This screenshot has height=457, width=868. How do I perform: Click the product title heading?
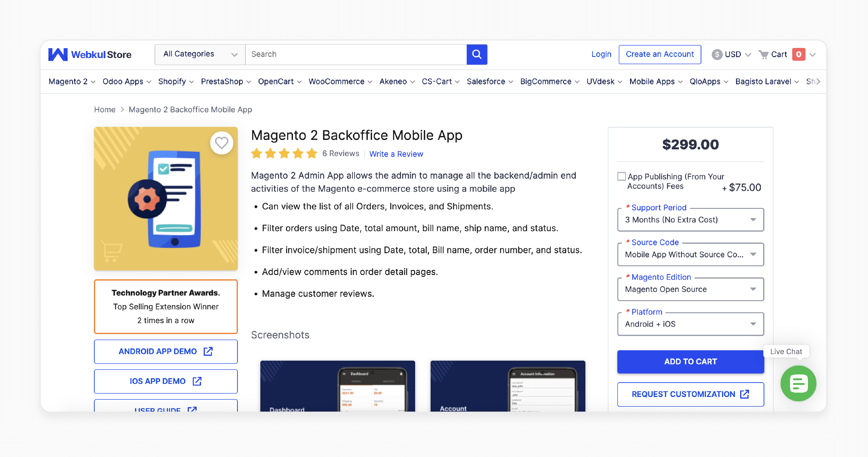356,135
